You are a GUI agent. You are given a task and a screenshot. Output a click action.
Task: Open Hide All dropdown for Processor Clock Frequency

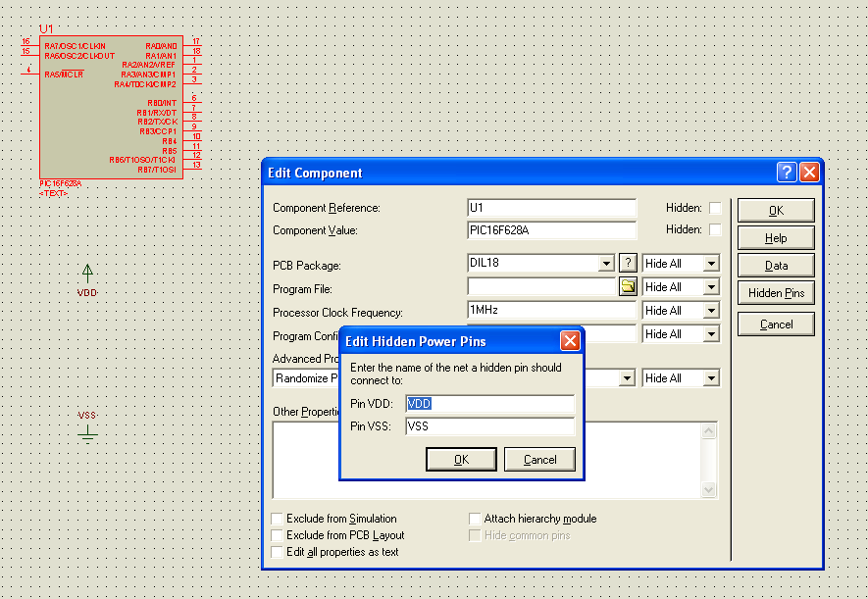(x=711, y=311)
